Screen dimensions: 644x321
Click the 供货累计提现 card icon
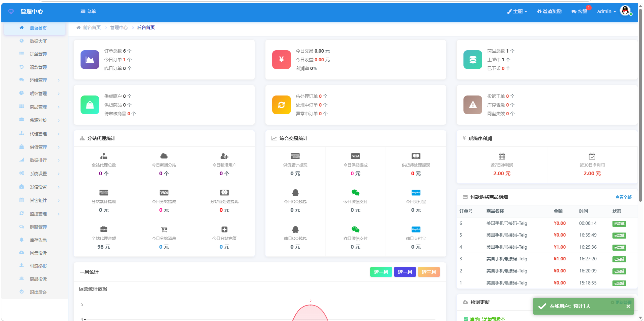295,156
